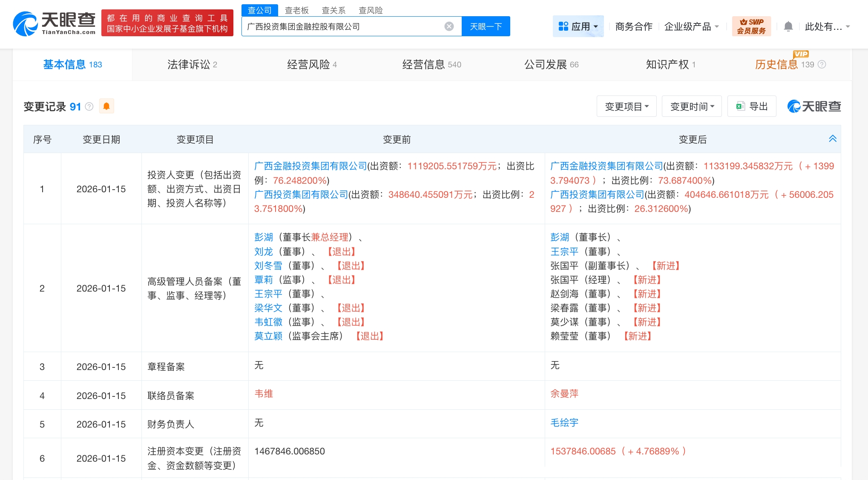Switch to 法律诉讼 tab
Viewport: 868px width, 480px height.
coord(192,64)
